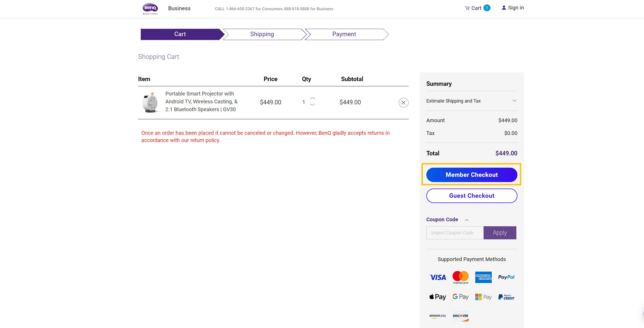Click the PayPal Credit logo
Screen dimensions: 644x328
506,297
